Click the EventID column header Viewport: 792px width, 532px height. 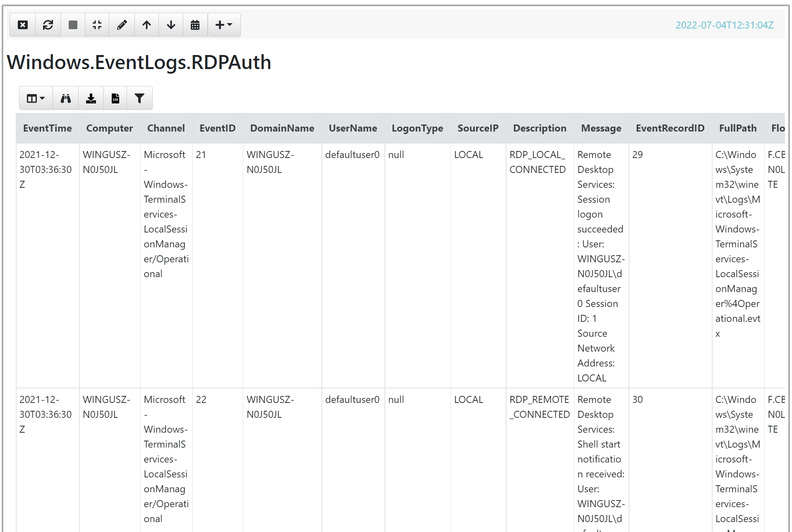(217, 128)
